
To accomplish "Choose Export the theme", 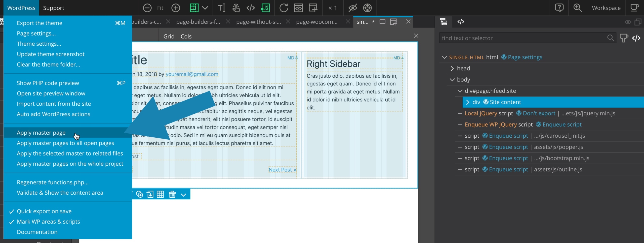I will point(39,23).
